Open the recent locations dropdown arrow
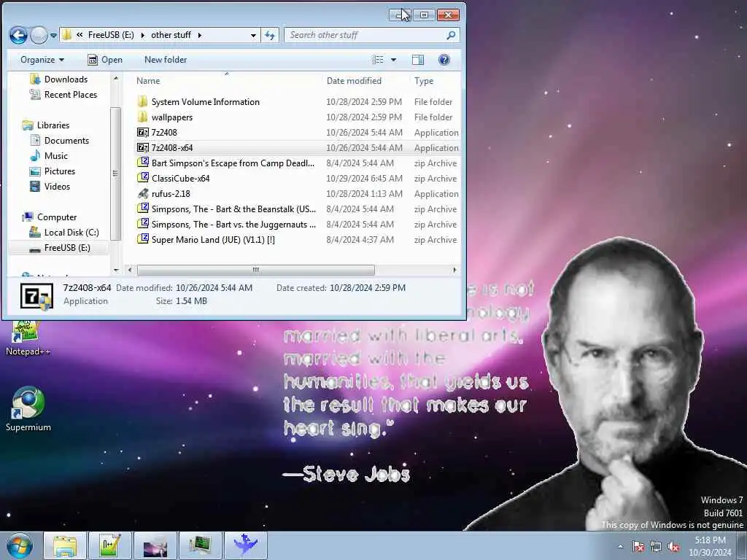Screen dimensions: 747x560 (53, 35)
